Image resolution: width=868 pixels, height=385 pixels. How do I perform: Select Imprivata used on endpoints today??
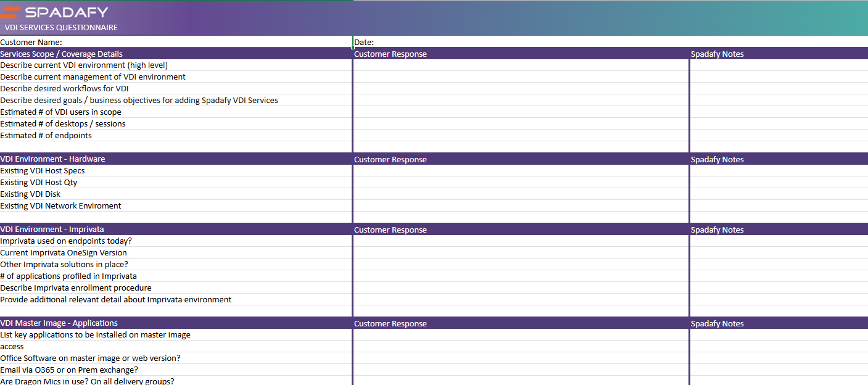(176, 241)
